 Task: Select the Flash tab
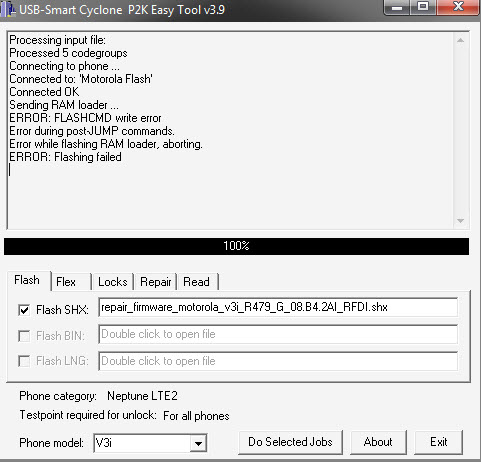click(28, 280)
